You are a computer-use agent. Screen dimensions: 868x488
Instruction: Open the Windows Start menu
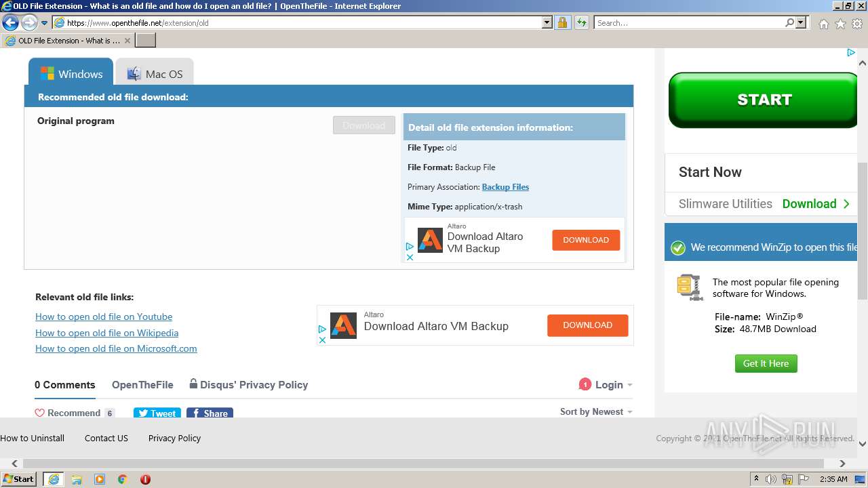[x=18, y=479]
